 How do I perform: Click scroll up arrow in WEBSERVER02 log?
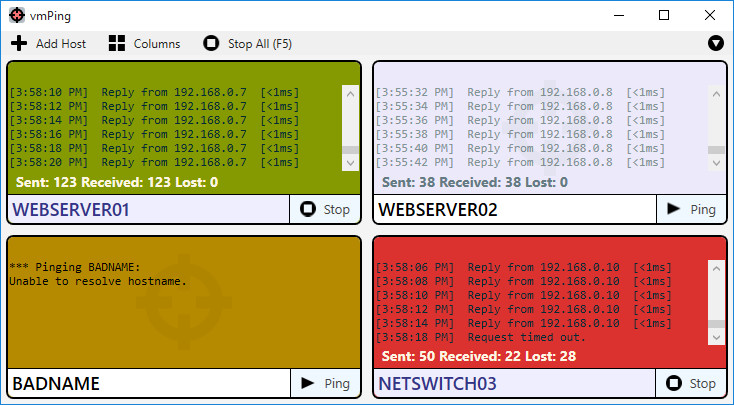[x=716, y=94]
